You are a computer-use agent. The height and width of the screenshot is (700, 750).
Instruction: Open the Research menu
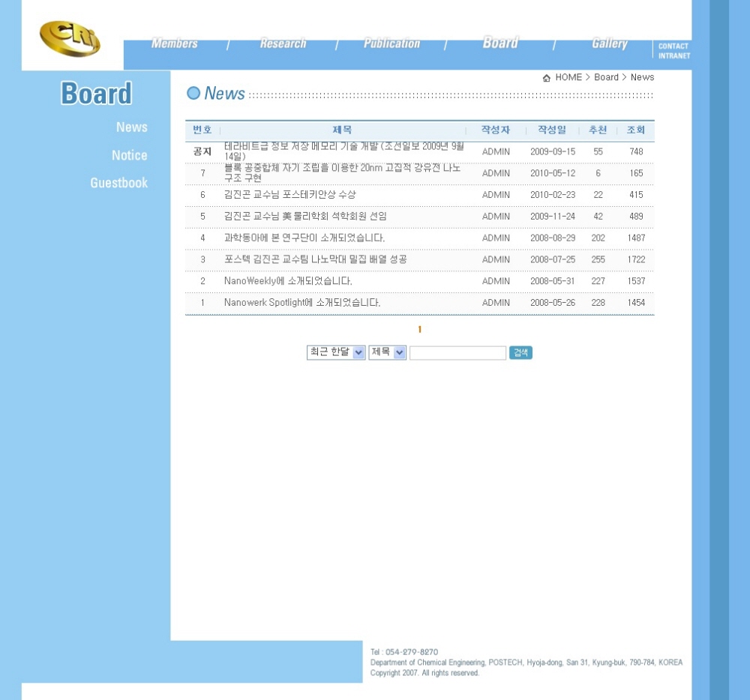pos(283,43)
